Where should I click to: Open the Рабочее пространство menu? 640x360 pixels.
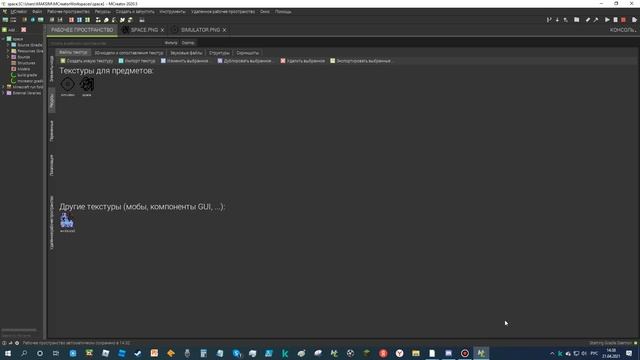click(x=68, y=11)
